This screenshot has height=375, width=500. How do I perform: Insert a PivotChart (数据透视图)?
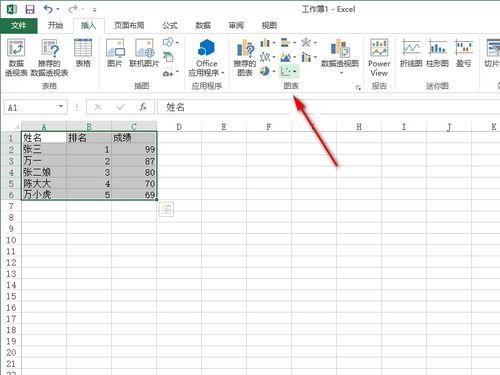[x=340, y=53]
